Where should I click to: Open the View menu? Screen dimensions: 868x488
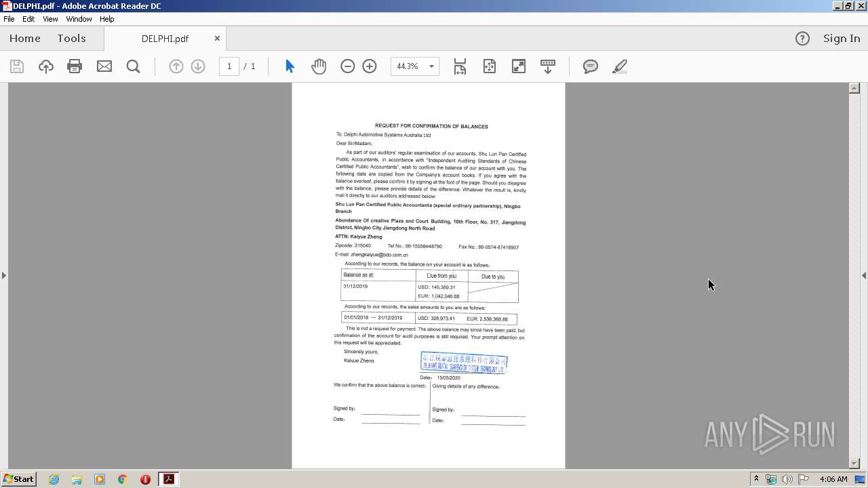(x=51, y=19)
